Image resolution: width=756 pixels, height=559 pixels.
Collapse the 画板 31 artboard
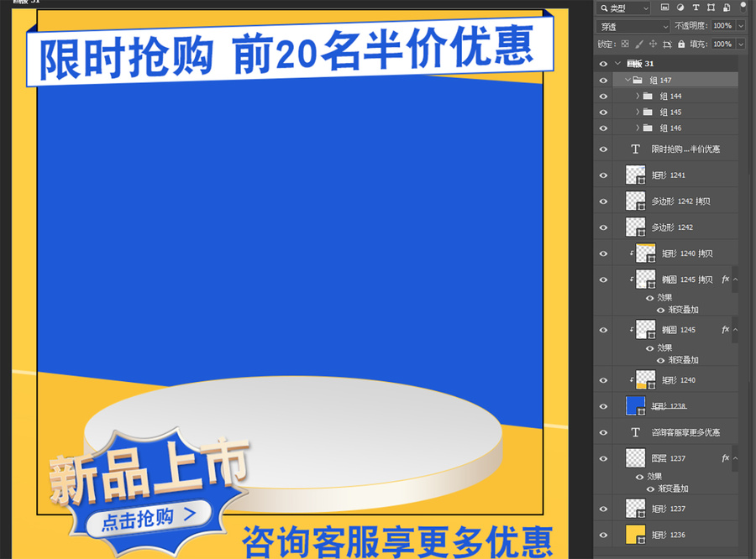617,63
